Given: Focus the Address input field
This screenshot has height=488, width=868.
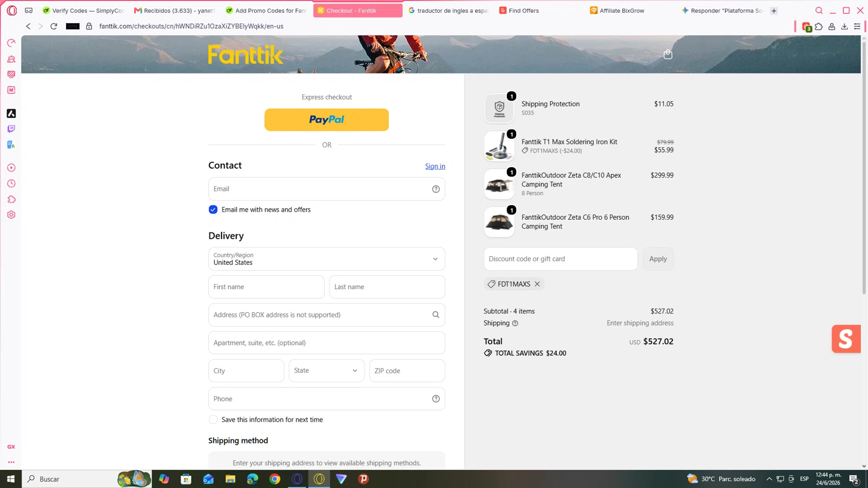Looking at the screenshot, I should 326,315.
